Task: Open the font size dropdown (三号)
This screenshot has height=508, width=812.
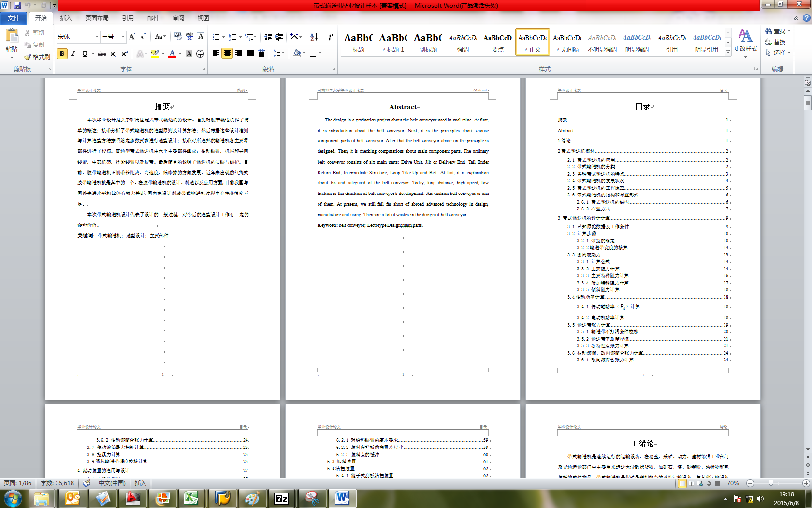Action: (123, 37)
